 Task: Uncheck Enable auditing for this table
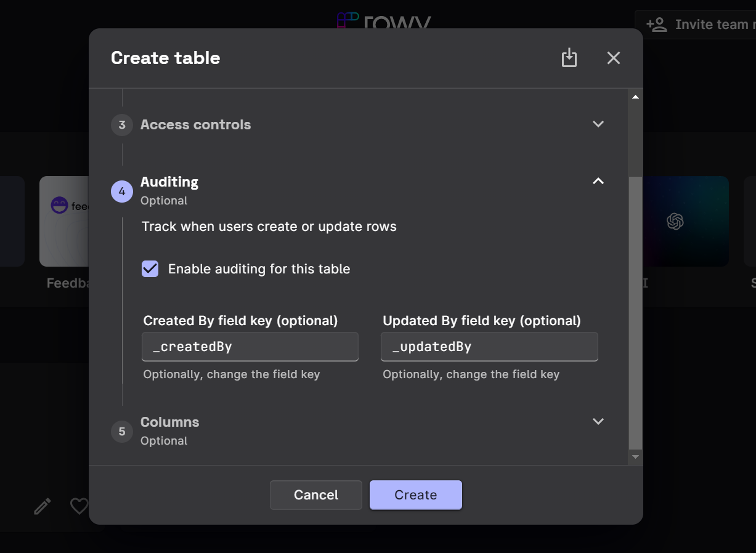(x=150, y=269)
